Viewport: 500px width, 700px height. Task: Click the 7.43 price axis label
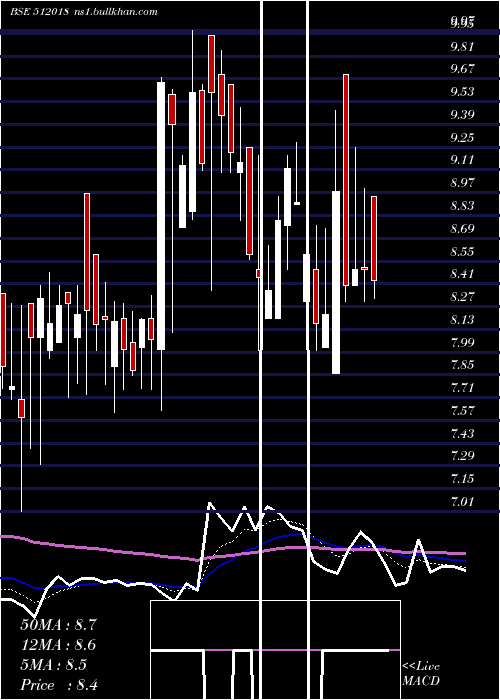click(x=462, y=433)
